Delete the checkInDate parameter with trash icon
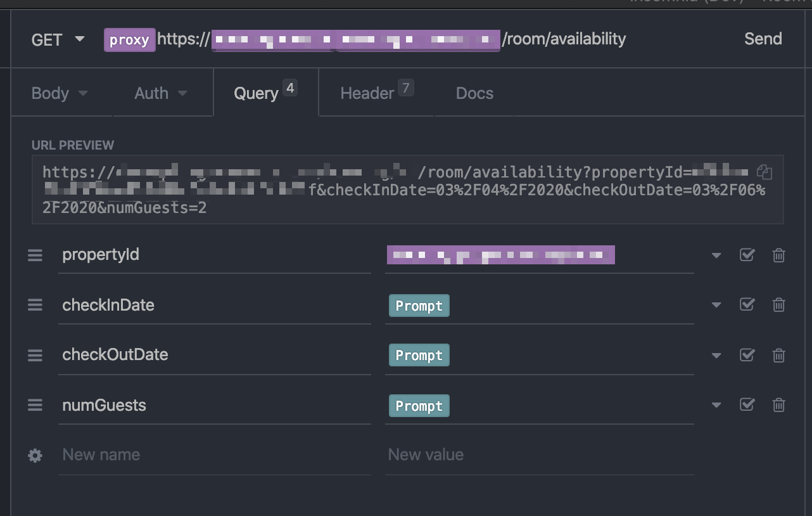This screenshot has height=516, width=812. pos(779,305)
